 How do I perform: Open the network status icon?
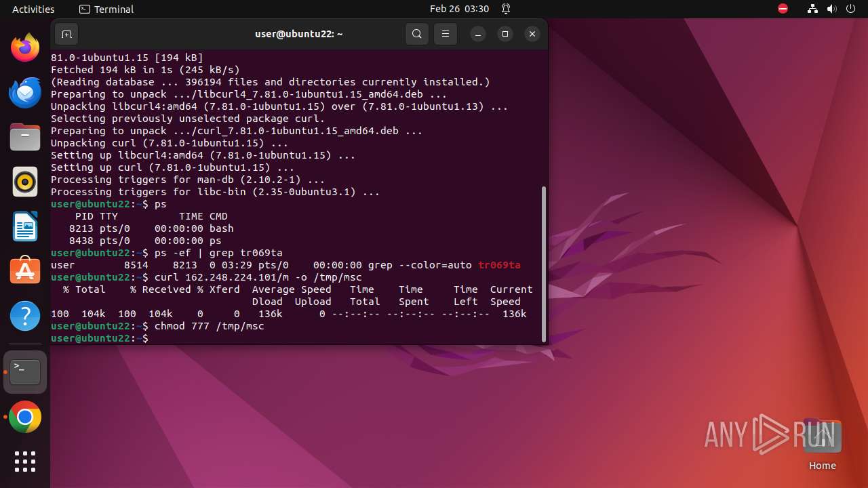(813, 9)
